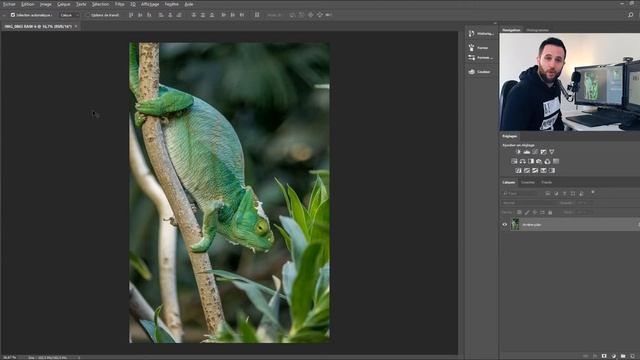Open the Fichier menu
Image resolution: width=640 pixels, height=360 pixels.
point(9,4)
